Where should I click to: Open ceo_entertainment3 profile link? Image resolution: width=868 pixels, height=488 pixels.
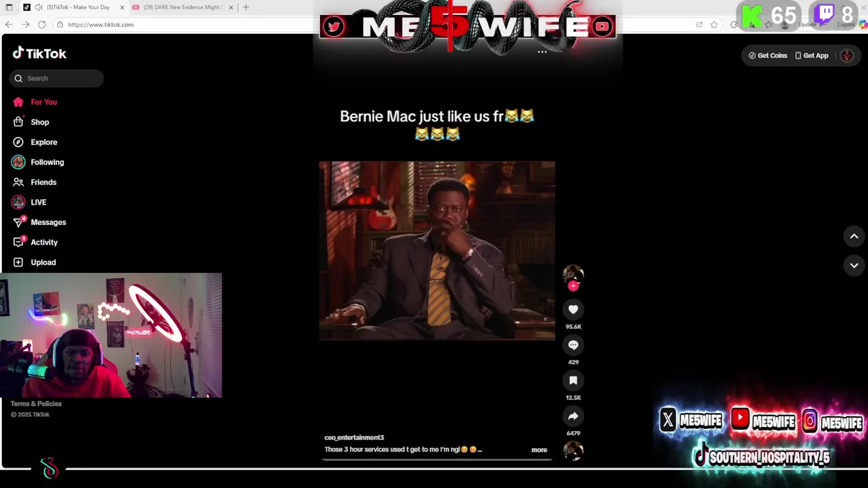pos(354,438)
